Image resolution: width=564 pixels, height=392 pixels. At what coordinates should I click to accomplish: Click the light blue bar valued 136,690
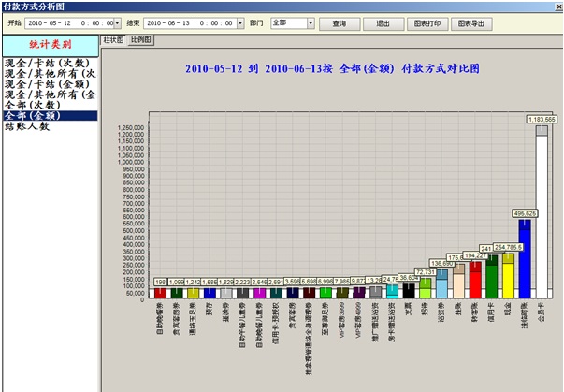(x=442, y=283)
